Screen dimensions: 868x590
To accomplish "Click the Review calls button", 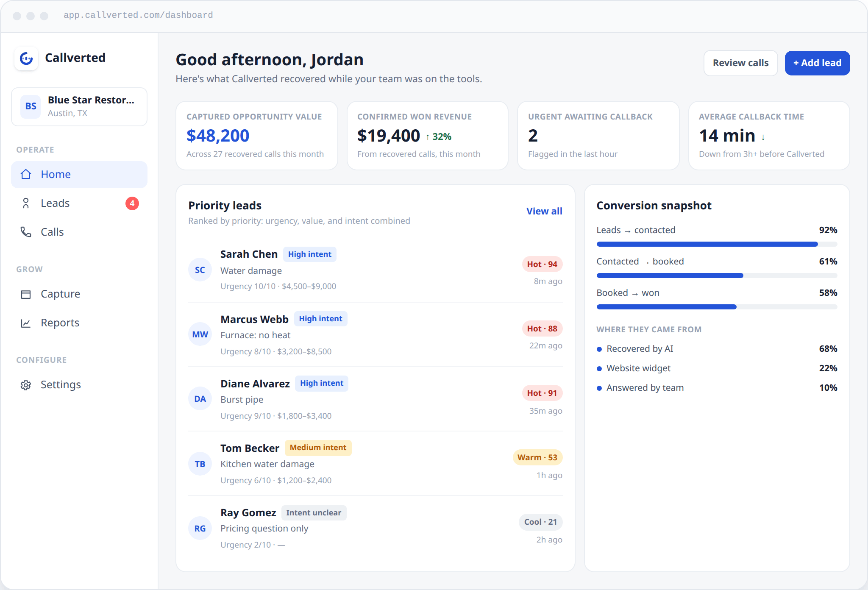I will click(x=740, y=63).
